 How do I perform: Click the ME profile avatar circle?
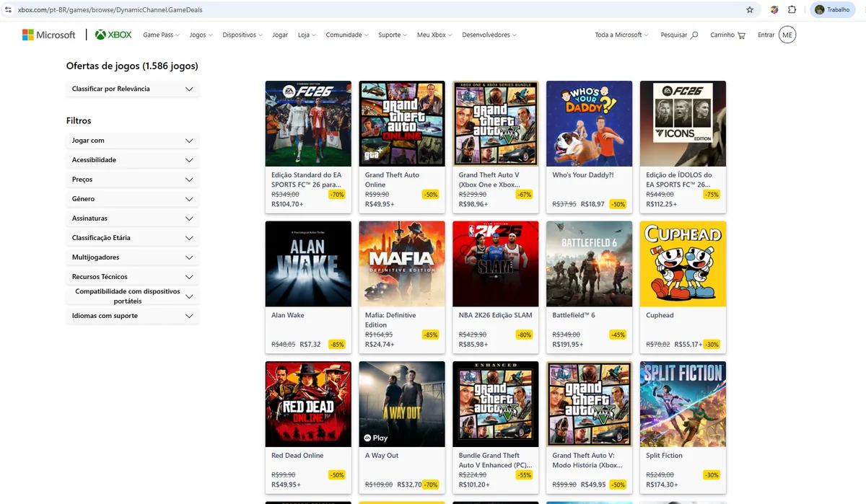787,35
